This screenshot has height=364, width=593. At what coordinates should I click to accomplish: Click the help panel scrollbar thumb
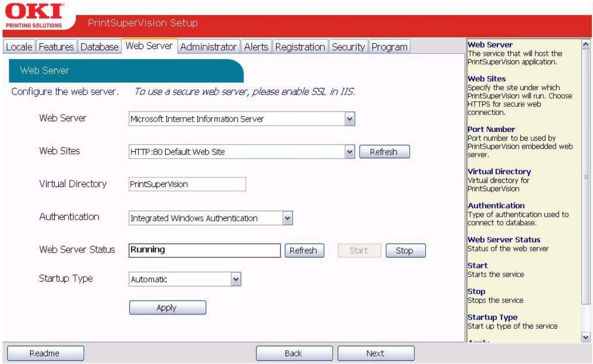585,176
